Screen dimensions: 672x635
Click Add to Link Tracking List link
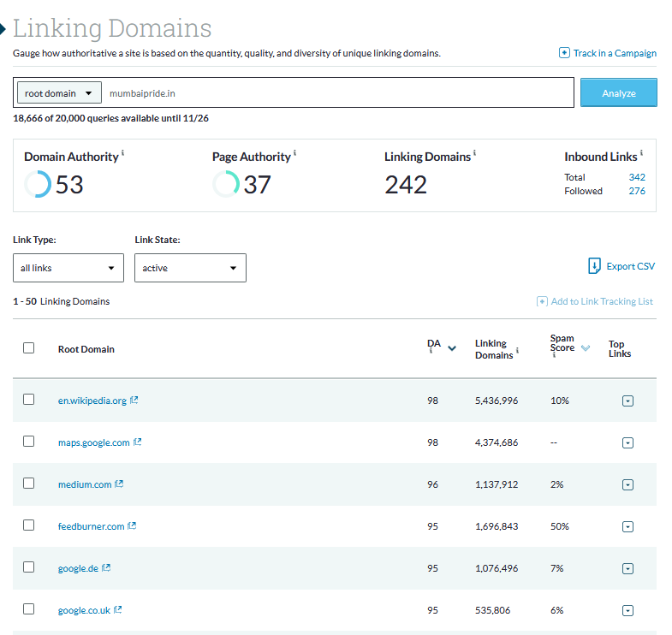click(602, 301)
